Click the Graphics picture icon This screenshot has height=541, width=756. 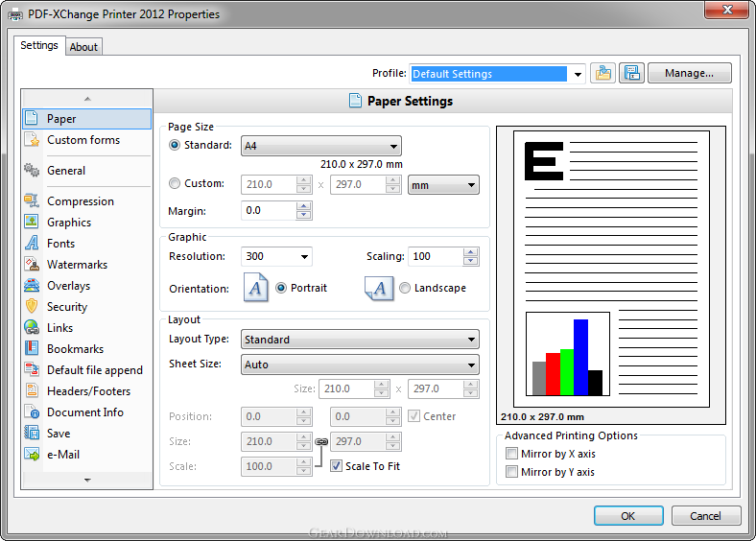point(32,222)
